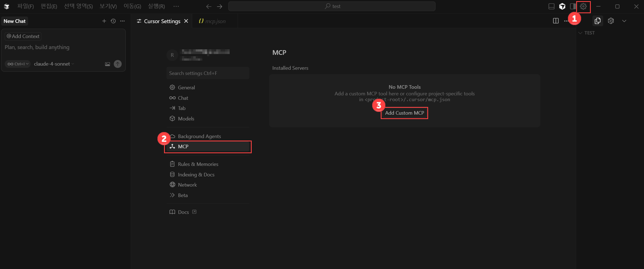
Task: Open Cursor settings gear icon
Action: (x=583, y=6)
